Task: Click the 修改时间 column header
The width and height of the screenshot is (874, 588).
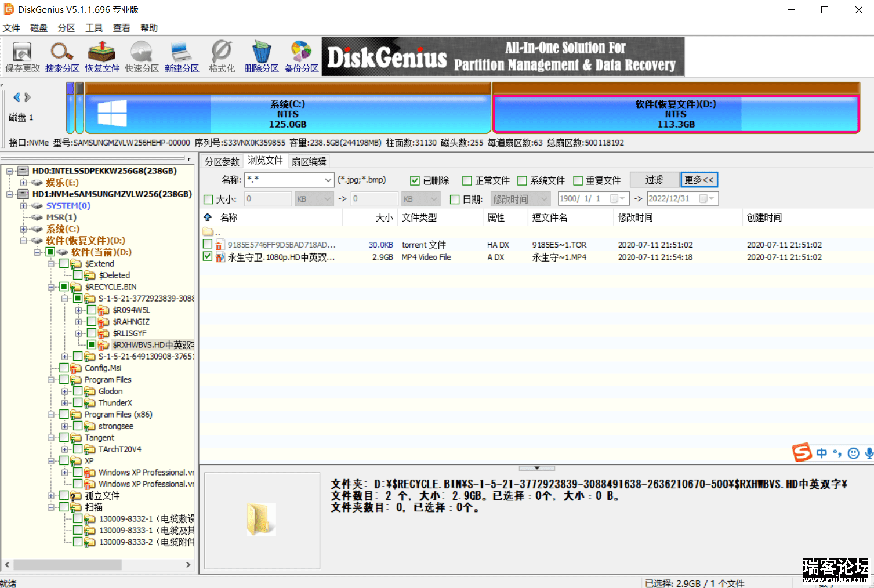Action: click(x=635, y=217)
